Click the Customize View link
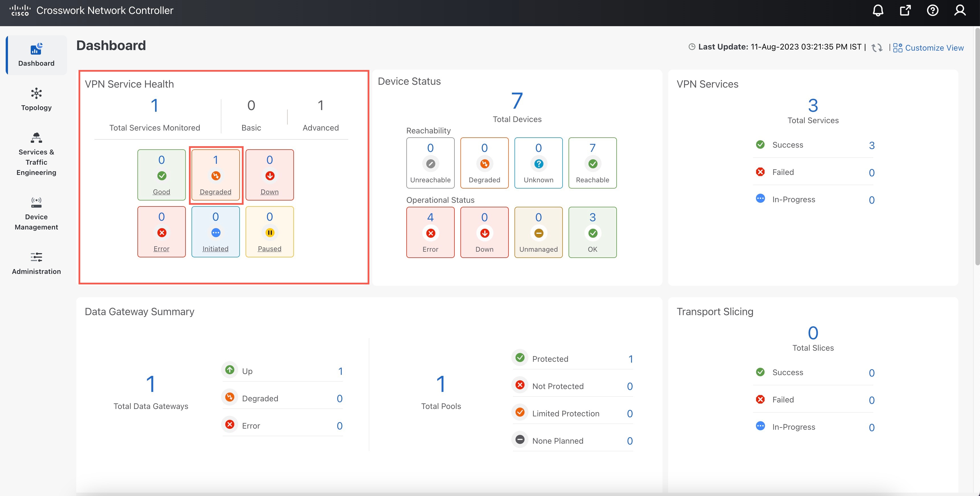 928,47
